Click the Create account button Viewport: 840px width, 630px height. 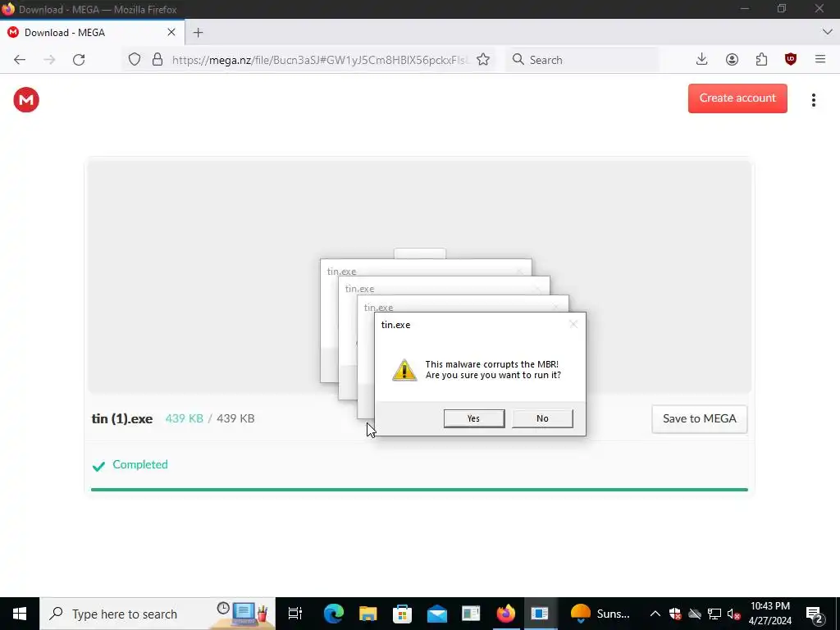point(737,98)
